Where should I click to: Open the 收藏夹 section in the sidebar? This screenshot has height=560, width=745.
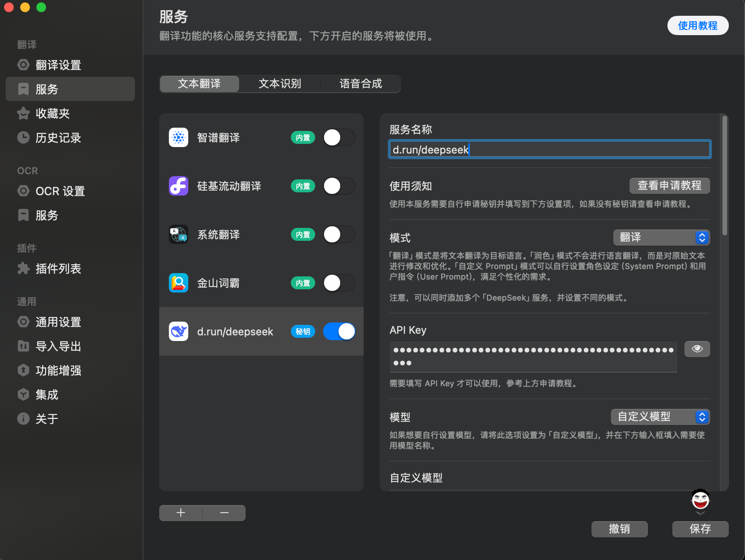[x=53, y=113]
